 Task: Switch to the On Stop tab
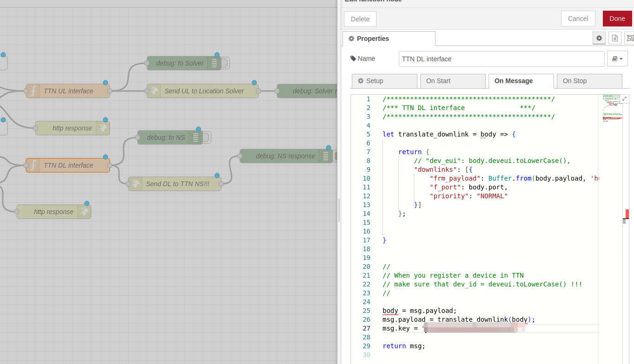point(589,81)
